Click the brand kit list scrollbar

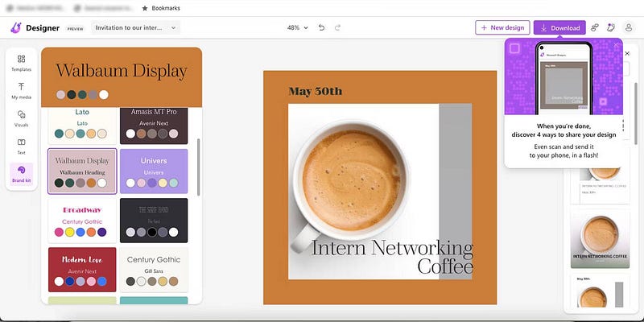199,167
